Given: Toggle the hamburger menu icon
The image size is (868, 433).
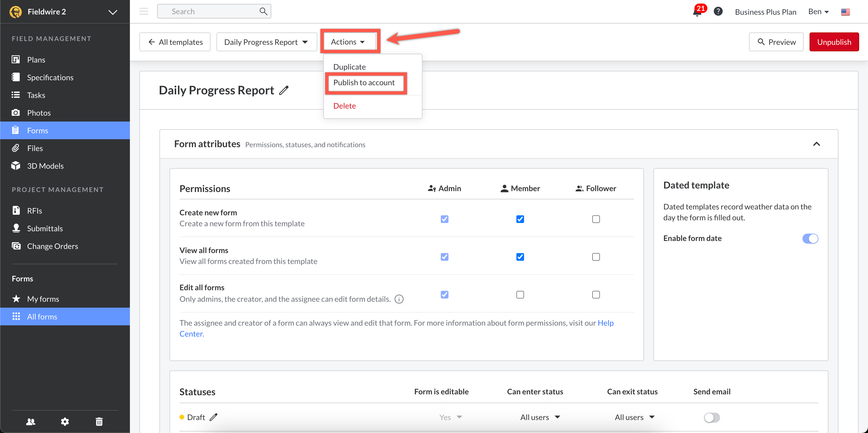Looking at the screenshot, I should click(x=144, y=12).
